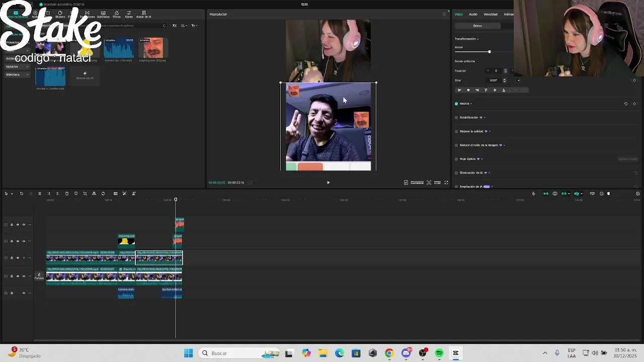Screen dimensions: 644x362
Task: Enable the Estabilización checkbox
Action: 456,118
